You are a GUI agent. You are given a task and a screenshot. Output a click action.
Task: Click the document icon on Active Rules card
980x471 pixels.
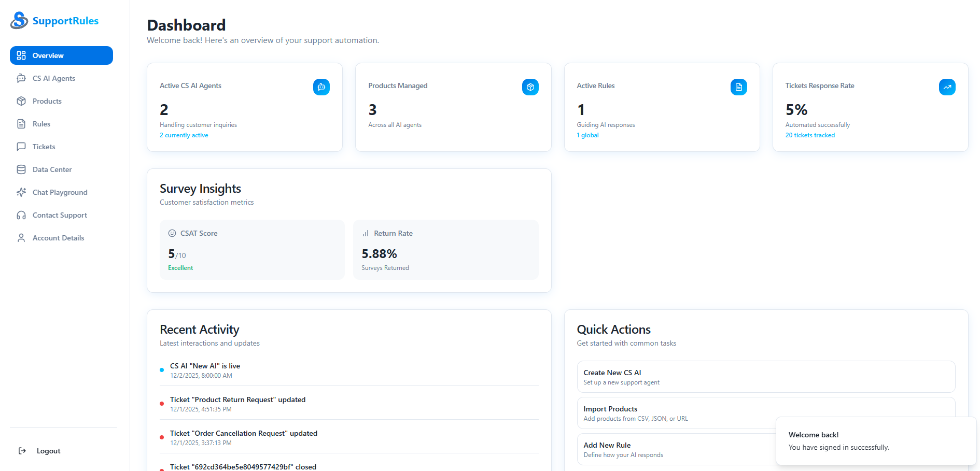(739, 87)
